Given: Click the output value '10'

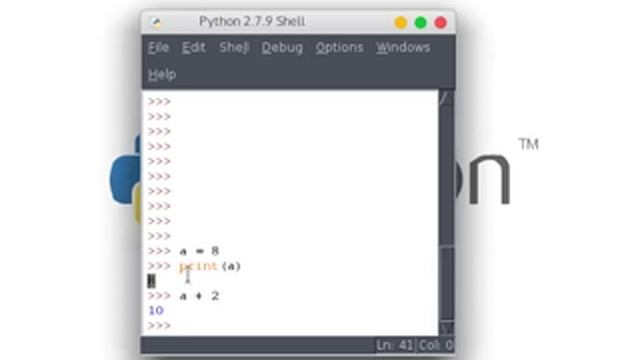Looking at the screenshot, I should pos(156,311).
